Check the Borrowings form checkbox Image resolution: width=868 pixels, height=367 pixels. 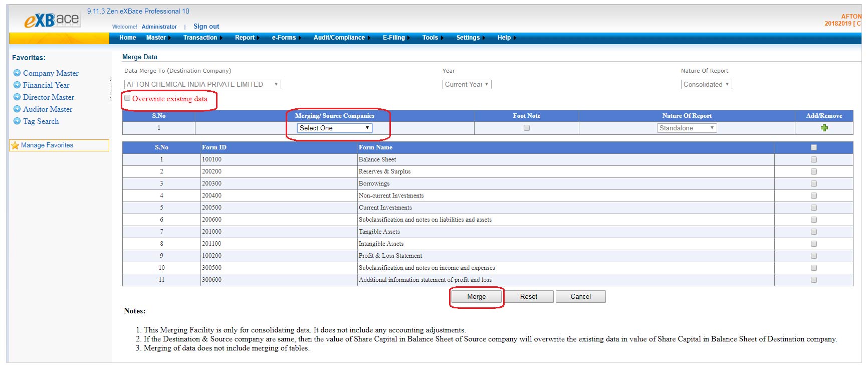[813, 183]
